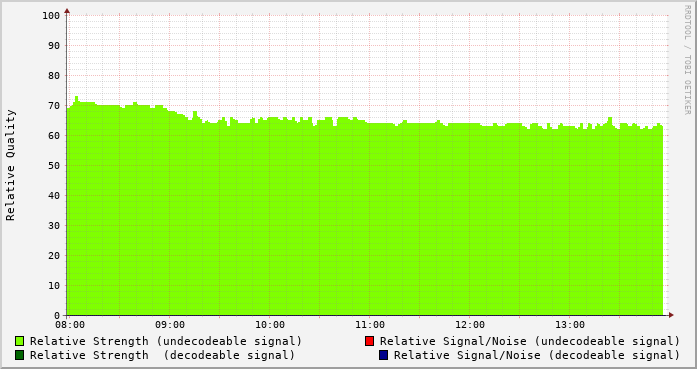Click the 100 value on the Y axis
Image resolution: width=697 pixels, height=369 pixels.
(x=51, y=16)
